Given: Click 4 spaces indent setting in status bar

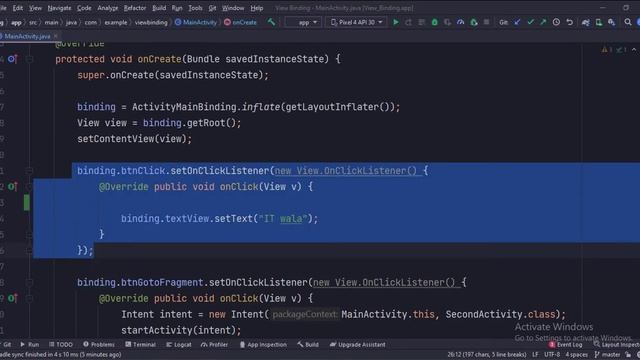Looking at the screenshot, I should click(x=576, y=355).
